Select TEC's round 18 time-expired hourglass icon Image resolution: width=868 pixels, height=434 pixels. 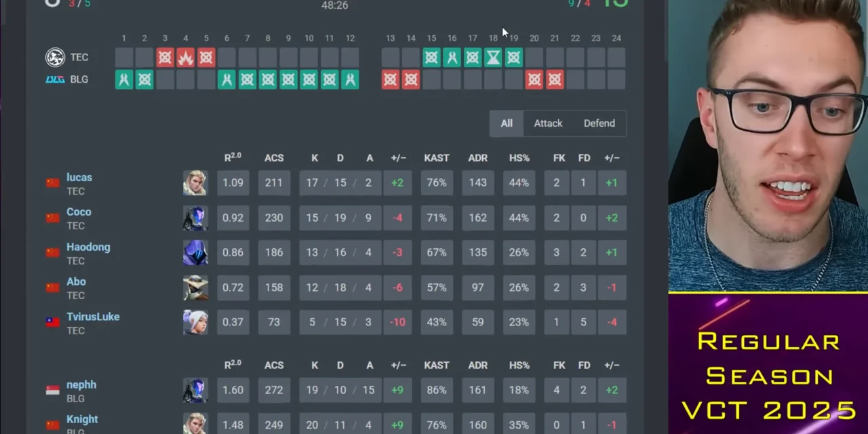click(x=493, y=58)
